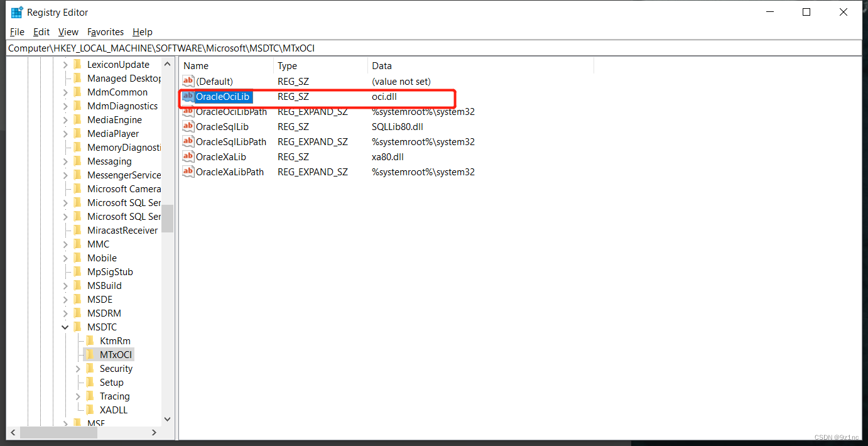Click the tree horizontal scroll left arrow
Viewport: 868px width, 446px height.
(13, 433)
